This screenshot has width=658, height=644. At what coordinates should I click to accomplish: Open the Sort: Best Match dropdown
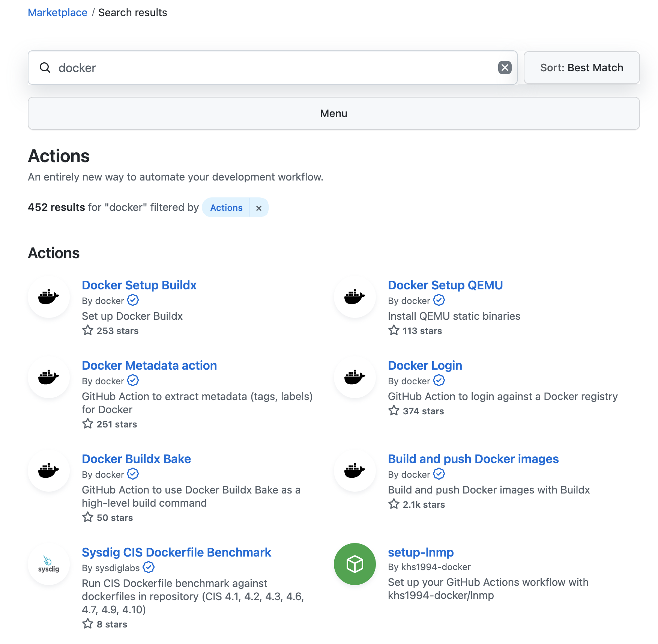[x=581, y=68]
